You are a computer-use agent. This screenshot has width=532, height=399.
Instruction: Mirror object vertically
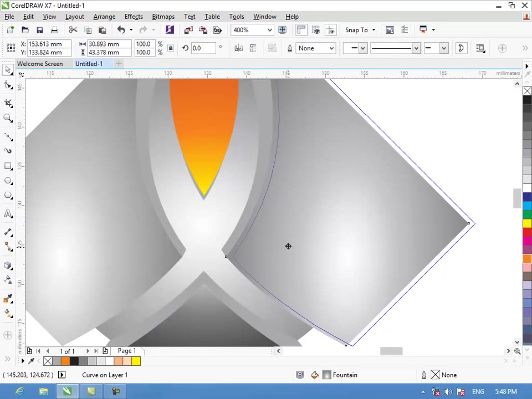253,48
